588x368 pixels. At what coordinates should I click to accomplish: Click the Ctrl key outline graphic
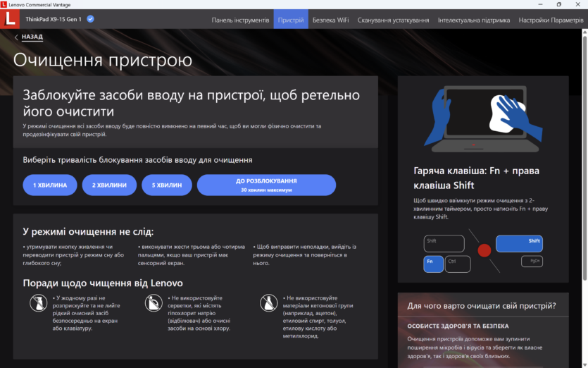click(458, 264)
